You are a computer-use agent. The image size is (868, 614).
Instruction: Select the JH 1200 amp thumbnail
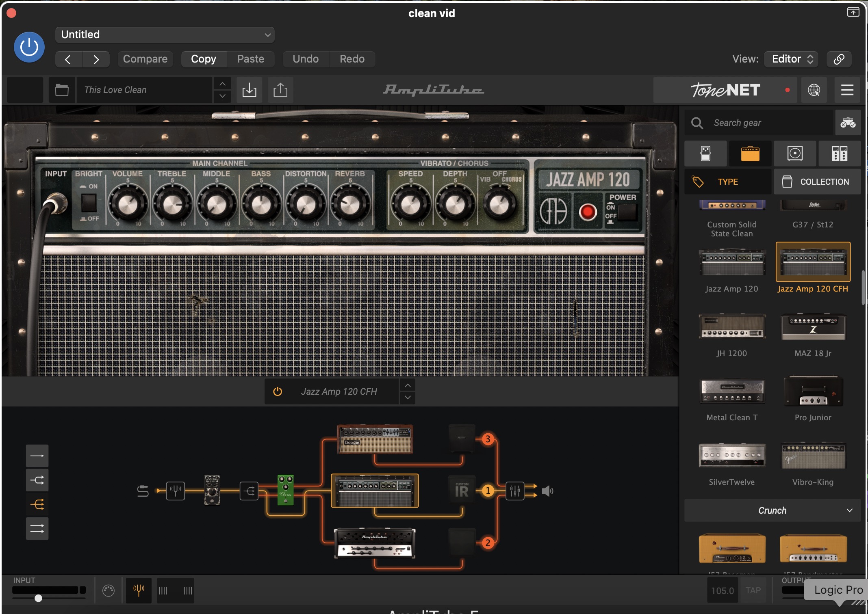732,327
